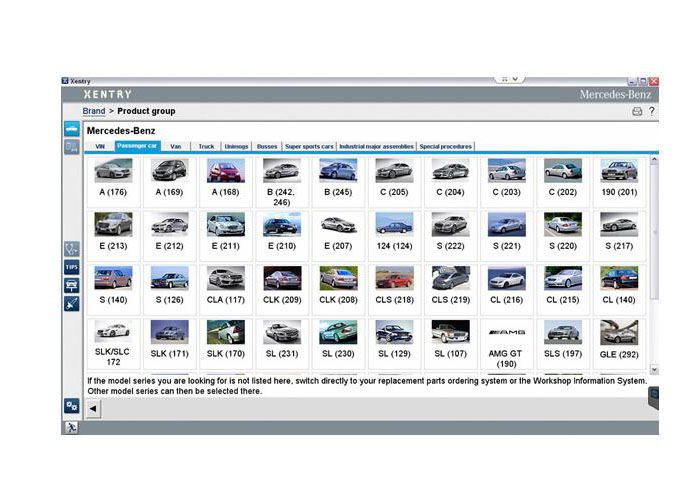Open the vehicle icon in left sidebar

pos(71,129)
